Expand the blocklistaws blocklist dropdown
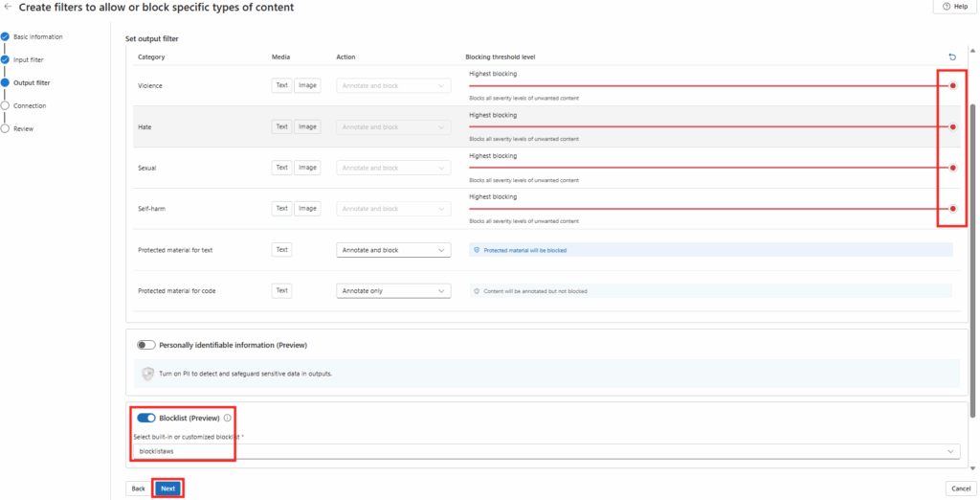Image resolution: width=980 pixels, height=500 pixels. pyautogui.click(x=546, y=451)
